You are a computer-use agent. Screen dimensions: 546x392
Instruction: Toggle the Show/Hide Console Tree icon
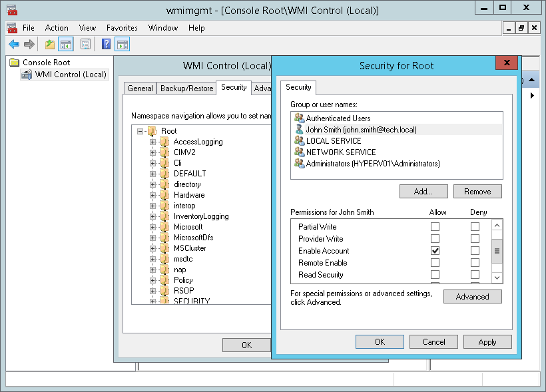coord(64,45)
